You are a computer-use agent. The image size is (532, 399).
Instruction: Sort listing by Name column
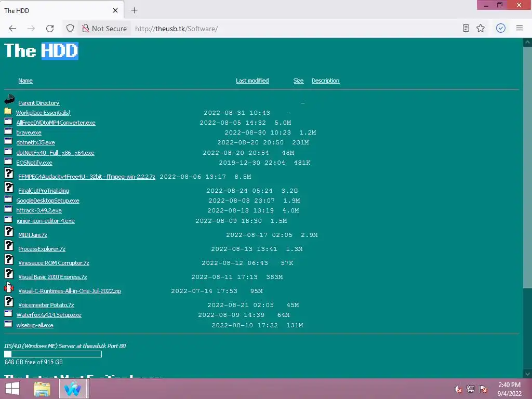[25, 81]
